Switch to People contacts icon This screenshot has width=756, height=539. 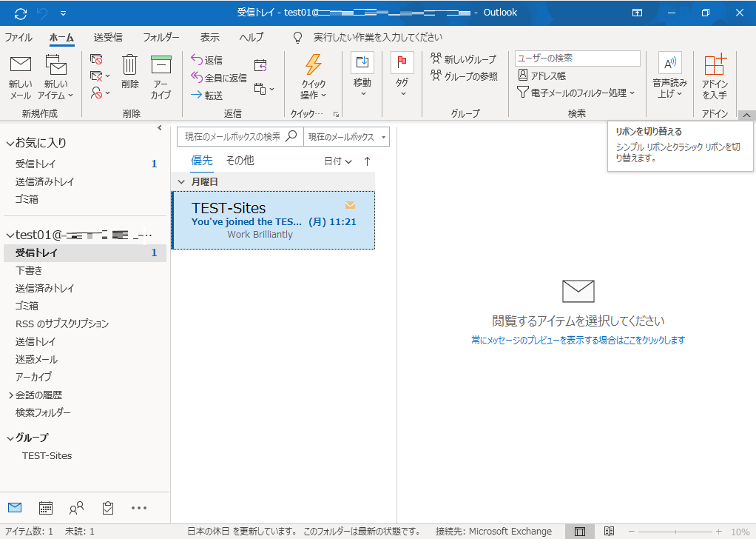tap(77, 508)
